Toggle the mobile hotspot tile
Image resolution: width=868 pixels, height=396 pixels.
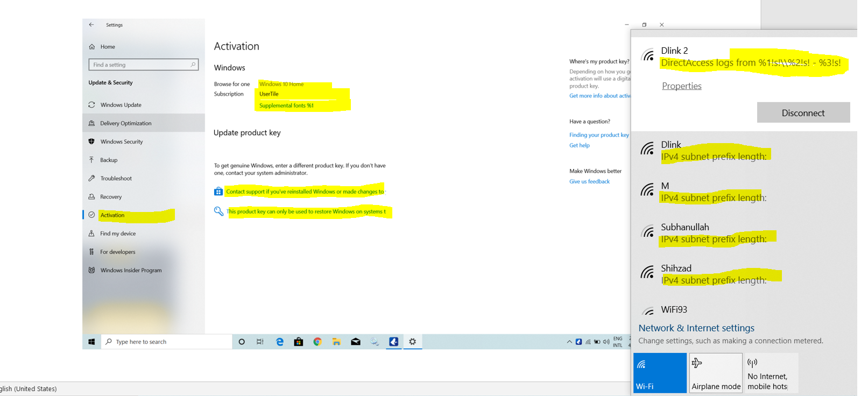771,373
